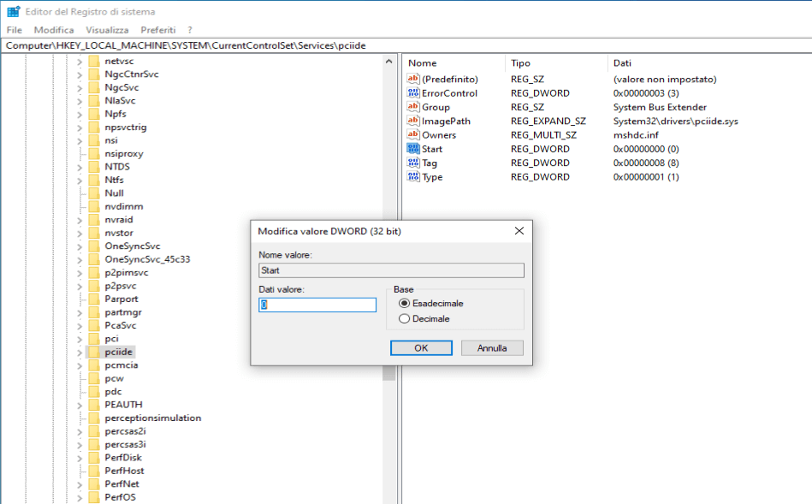Click the Start DWORD value icon
This screenshot has width=812, height=504.
coord(413,149)
